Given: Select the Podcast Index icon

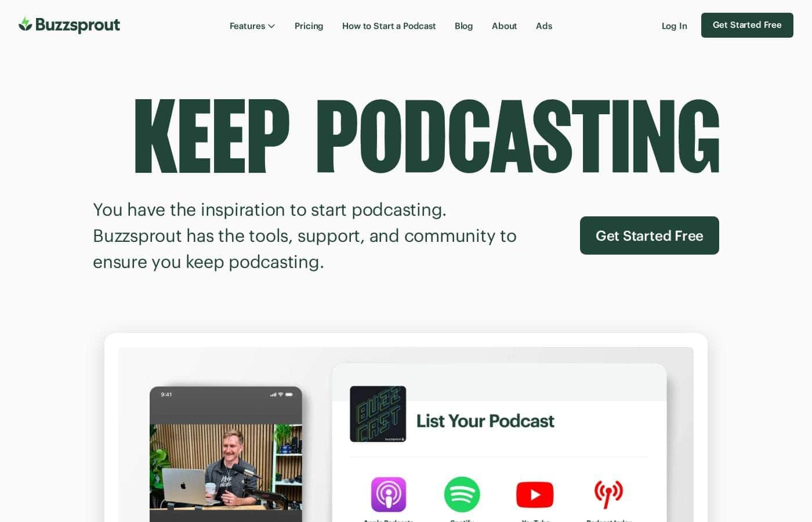Looking at the screenshot, I should 608,494.
